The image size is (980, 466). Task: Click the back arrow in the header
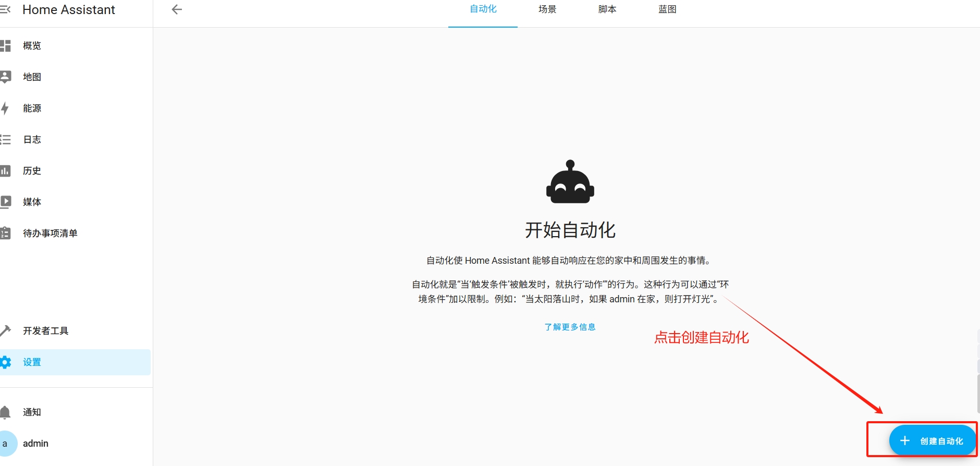point(177,9)
